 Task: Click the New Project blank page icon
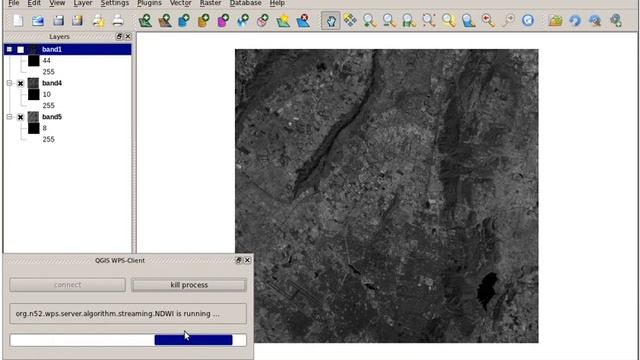18,20
